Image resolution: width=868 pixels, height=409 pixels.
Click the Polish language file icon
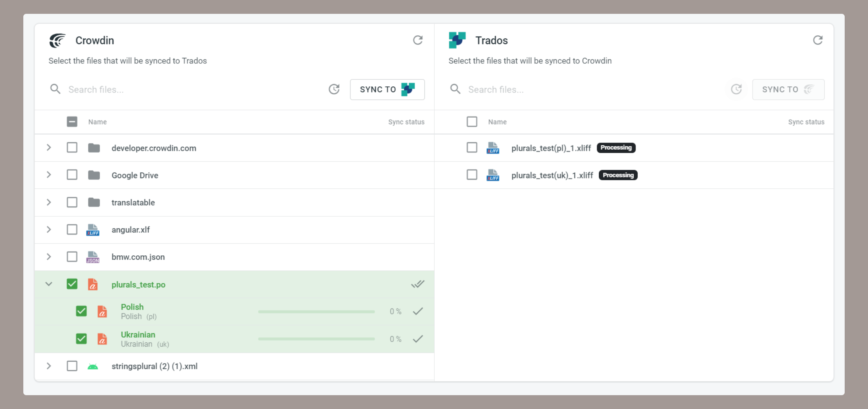click(102, 311)
